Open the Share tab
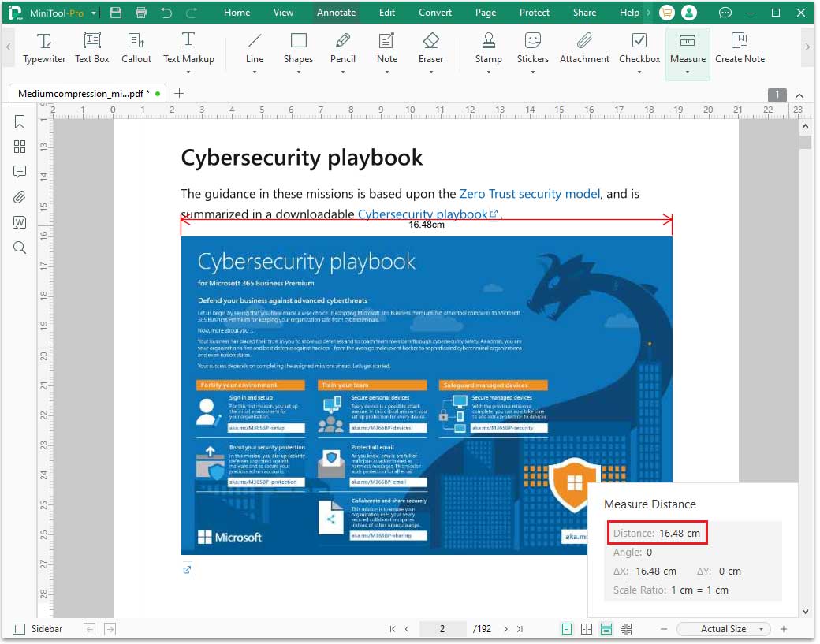Image resolution: width=820 pixels, height=644 pixels. click(584, 13)
